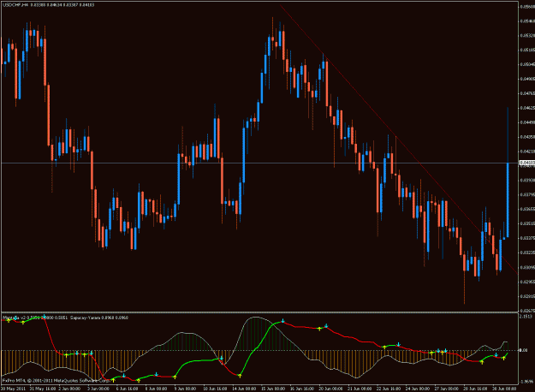The height and width of the screenshot is (392, 535).
Task: Click the 30 Jun 00:00 time label
Action: click(x=504, y=389)
